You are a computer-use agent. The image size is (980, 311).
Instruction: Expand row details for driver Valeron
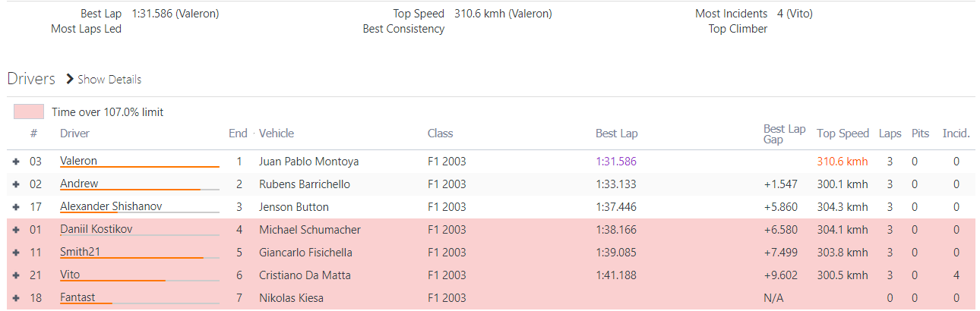coord(16,162)
